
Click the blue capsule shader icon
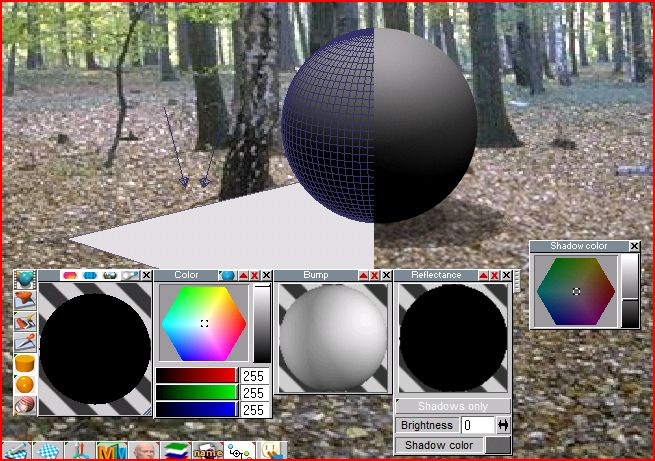[90, 276]
